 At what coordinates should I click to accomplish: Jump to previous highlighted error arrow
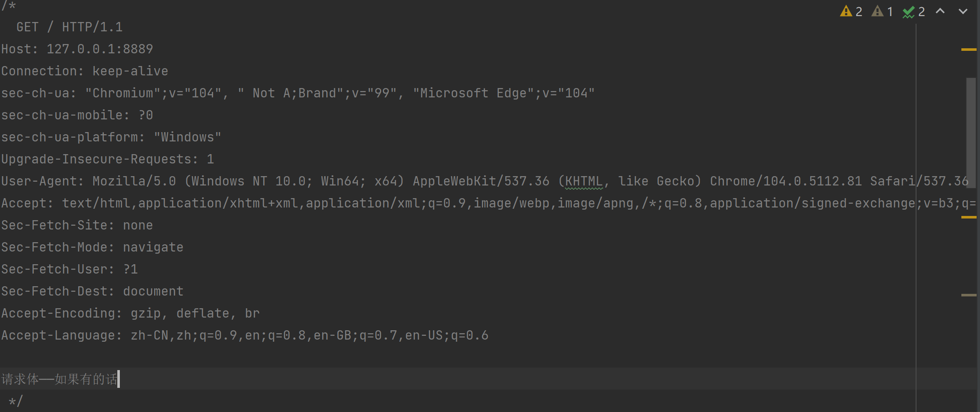point(940,11)
